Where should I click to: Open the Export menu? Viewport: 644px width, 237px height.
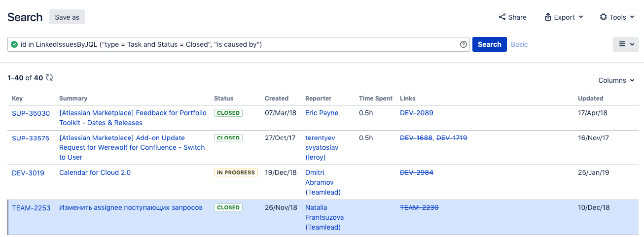[564, 17]
